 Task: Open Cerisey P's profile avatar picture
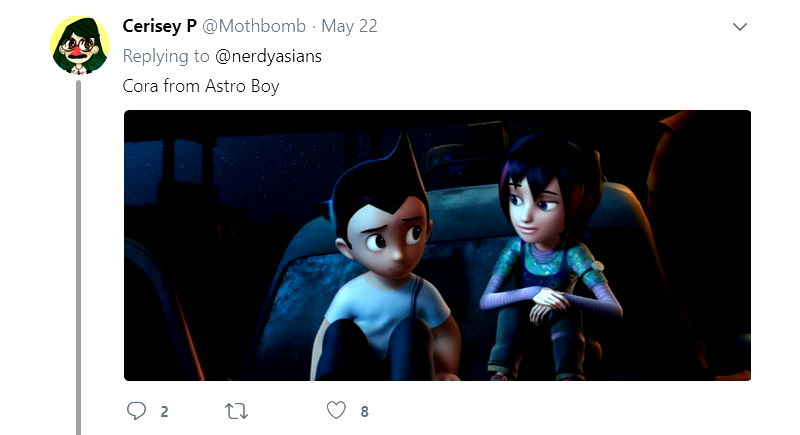pyautogui.click(x=80, y=45)
